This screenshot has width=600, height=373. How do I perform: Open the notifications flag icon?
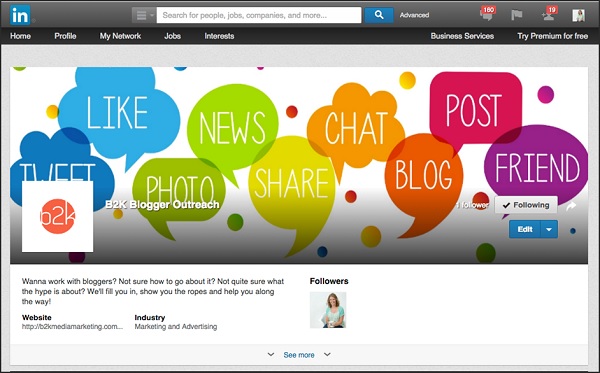[517, 15]
